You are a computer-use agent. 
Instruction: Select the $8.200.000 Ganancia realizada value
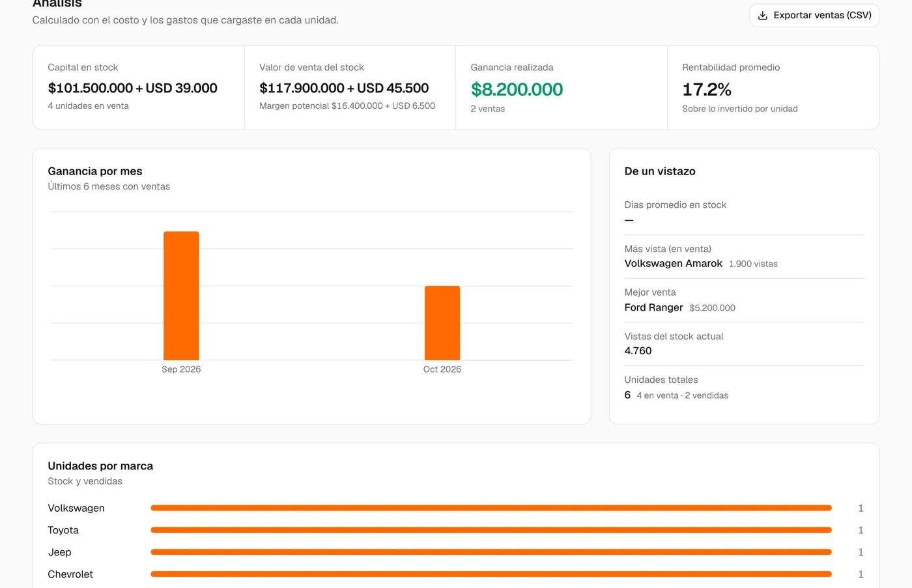(517, 89)
